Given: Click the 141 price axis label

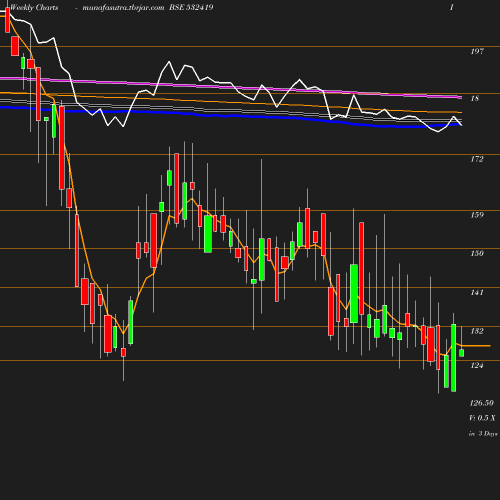Looking at the screenshot, I should [477, 292].
